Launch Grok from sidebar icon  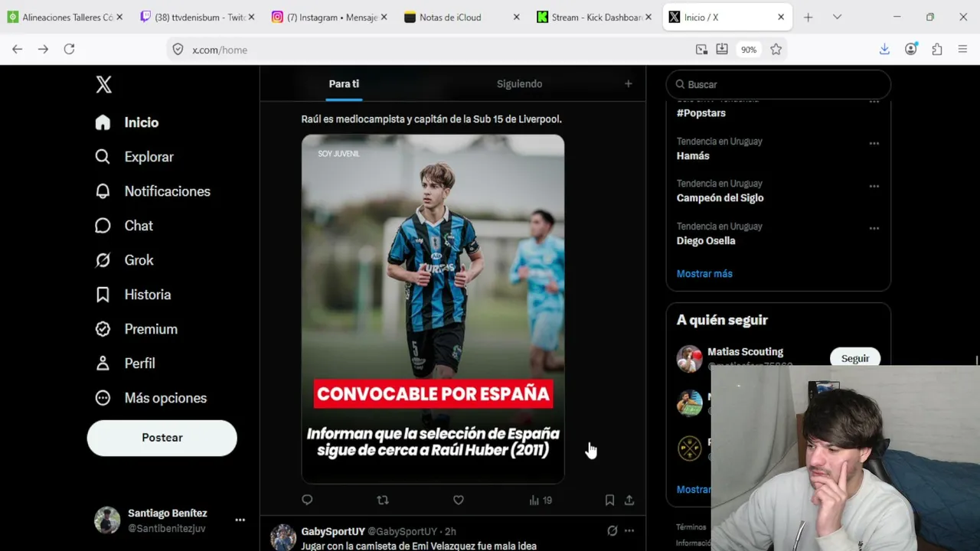pos(103,260)
